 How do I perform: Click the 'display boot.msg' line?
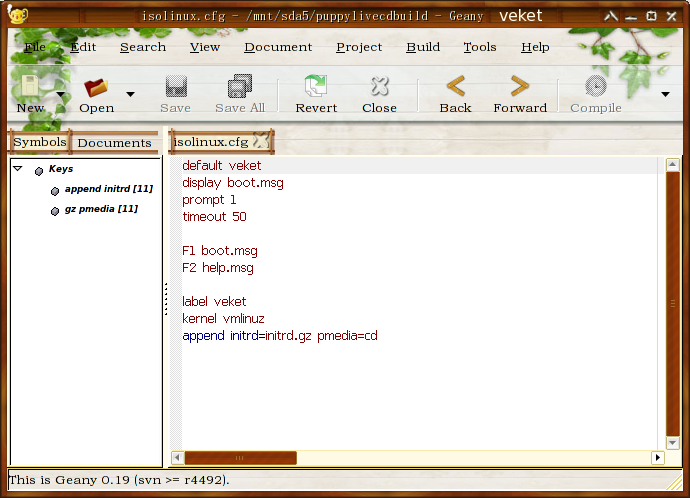(x=233, y=183)
